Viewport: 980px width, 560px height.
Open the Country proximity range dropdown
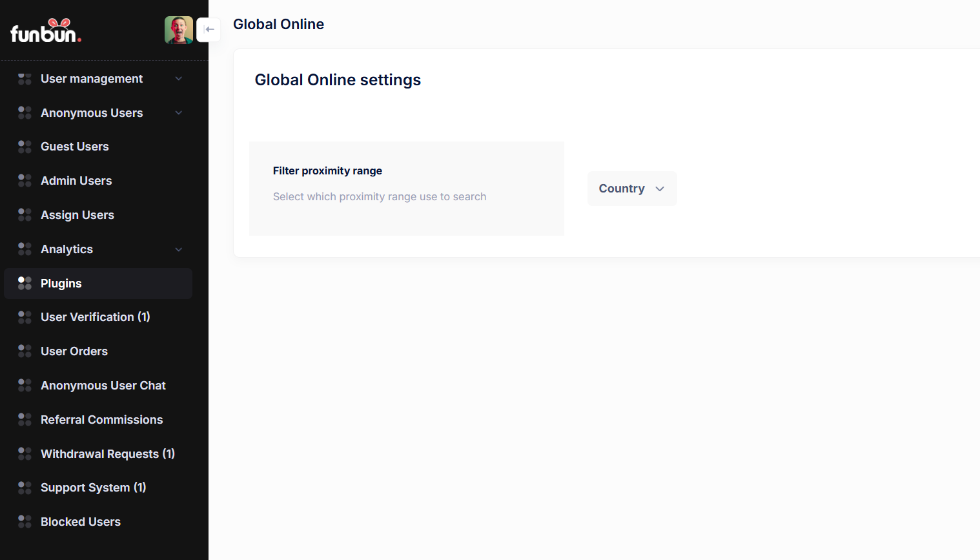(x=631, y=189)
